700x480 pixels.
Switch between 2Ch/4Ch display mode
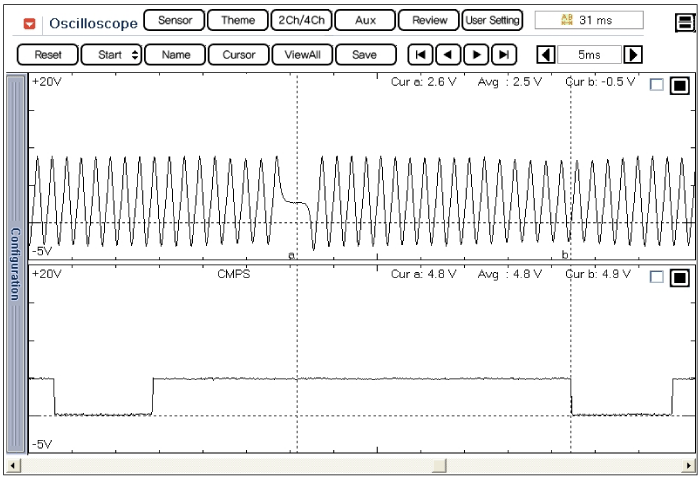pyautogui.click(x=301, y=20)
